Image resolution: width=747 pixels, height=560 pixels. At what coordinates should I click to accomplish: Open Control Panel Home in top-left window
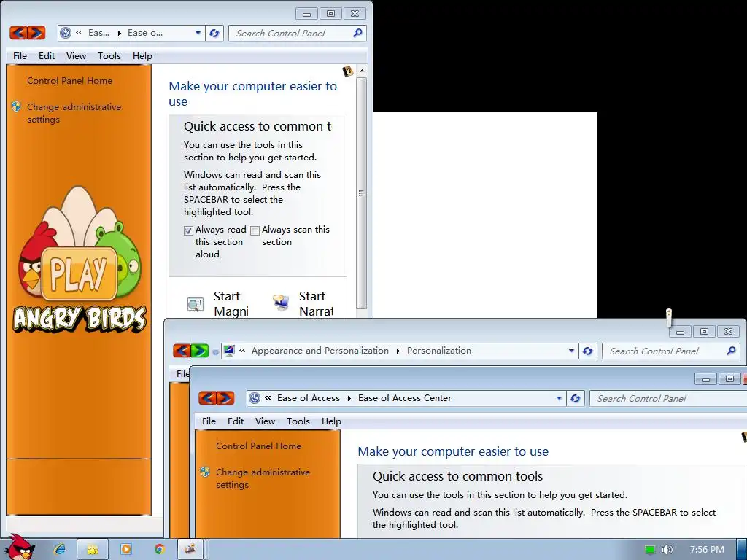pyautogui.click(x=69, y=80)
